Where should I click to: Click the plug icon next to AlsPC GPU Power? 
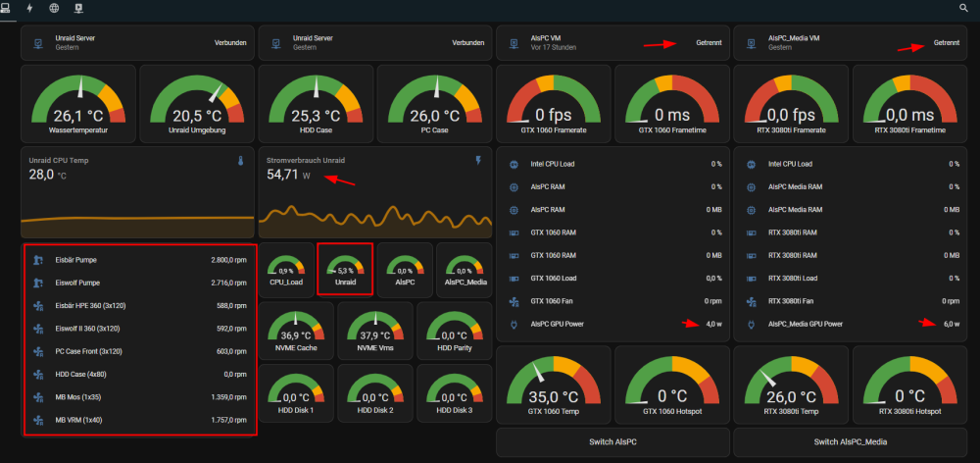(x=514, y=324)
